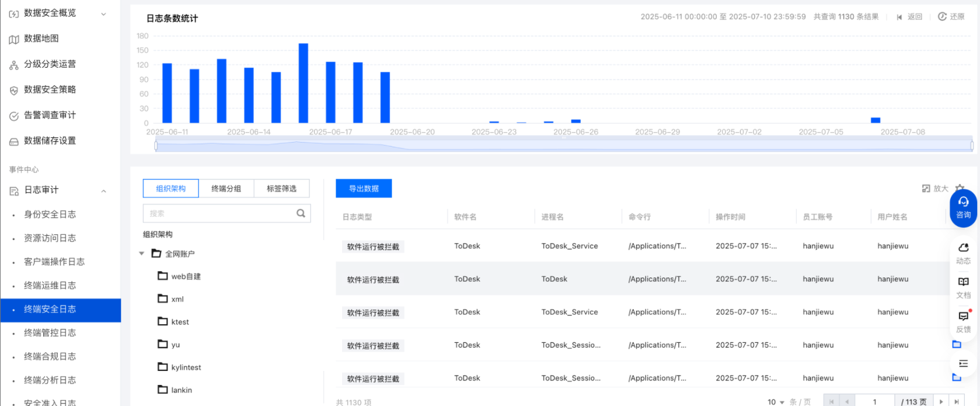Click the yu folder icon
This screenshot has height=406, width=980.
(x=163, y=344)
